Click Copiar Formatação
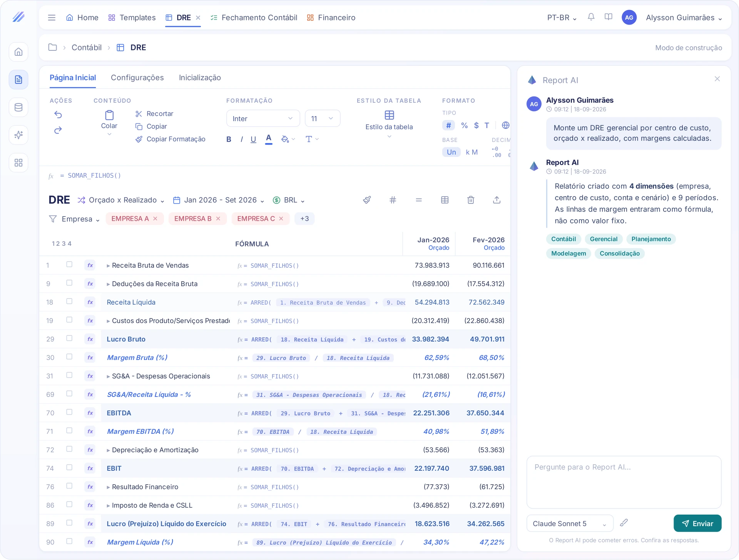The height and width of the screenshot is (560, 739). tap(171, 139)
